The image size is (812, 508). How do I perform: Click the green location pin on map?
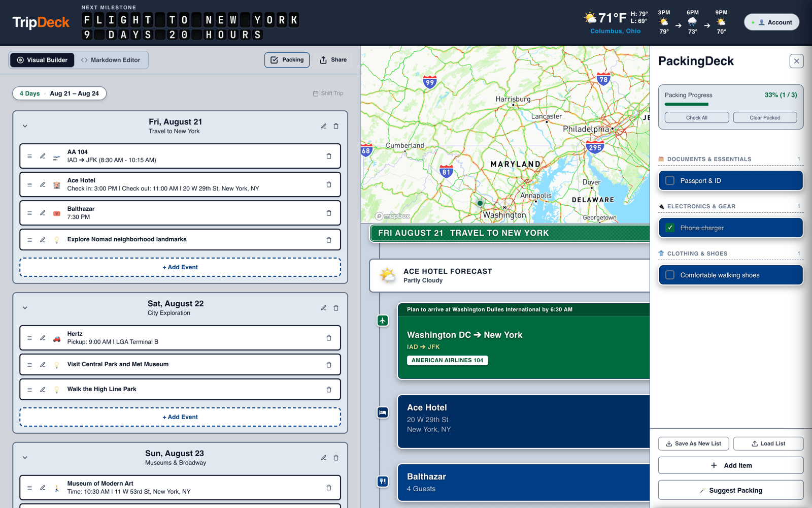pyautogui.click(x=480, y=203)
